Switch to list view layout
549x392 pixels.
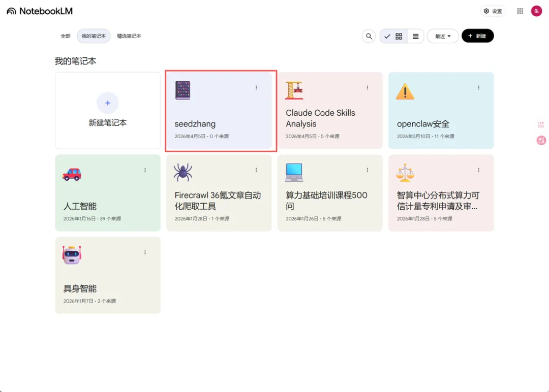(x=415, y=36)
